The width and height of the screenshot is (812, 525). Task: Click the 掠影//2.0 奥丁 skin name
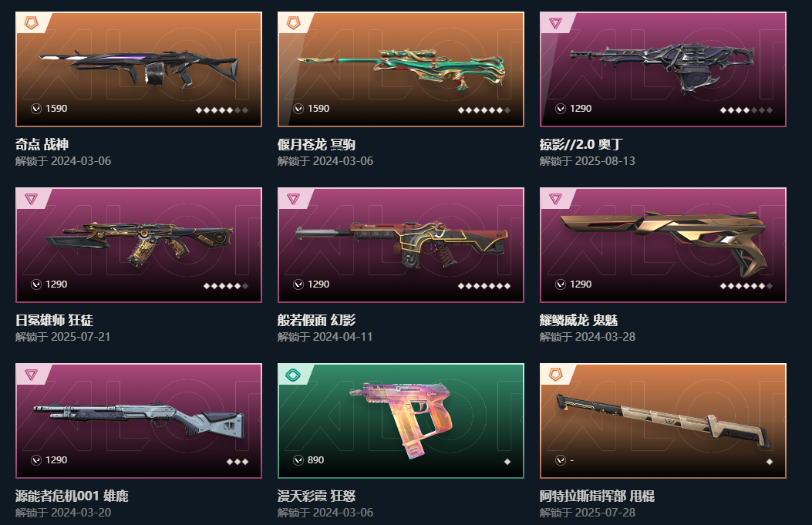tap(581, 144)
